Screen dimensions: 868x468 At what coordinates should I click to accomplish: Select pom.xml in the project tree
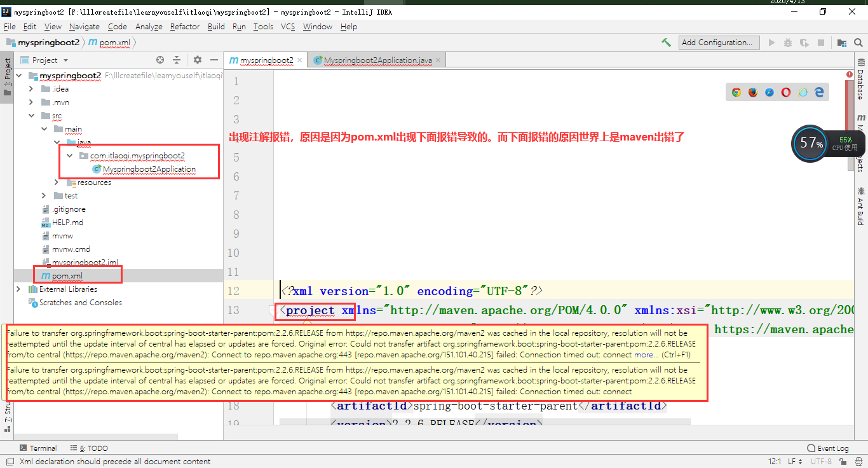tap(67, 275)
